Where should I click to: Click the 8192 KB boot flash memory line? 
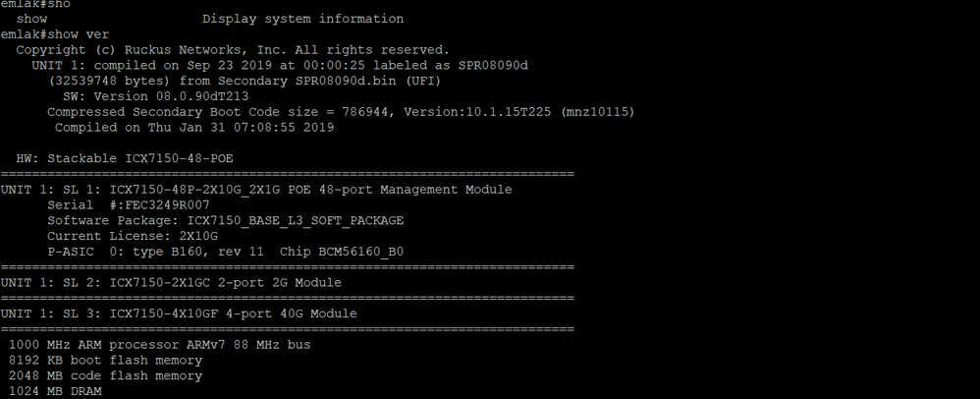[105, 360]
